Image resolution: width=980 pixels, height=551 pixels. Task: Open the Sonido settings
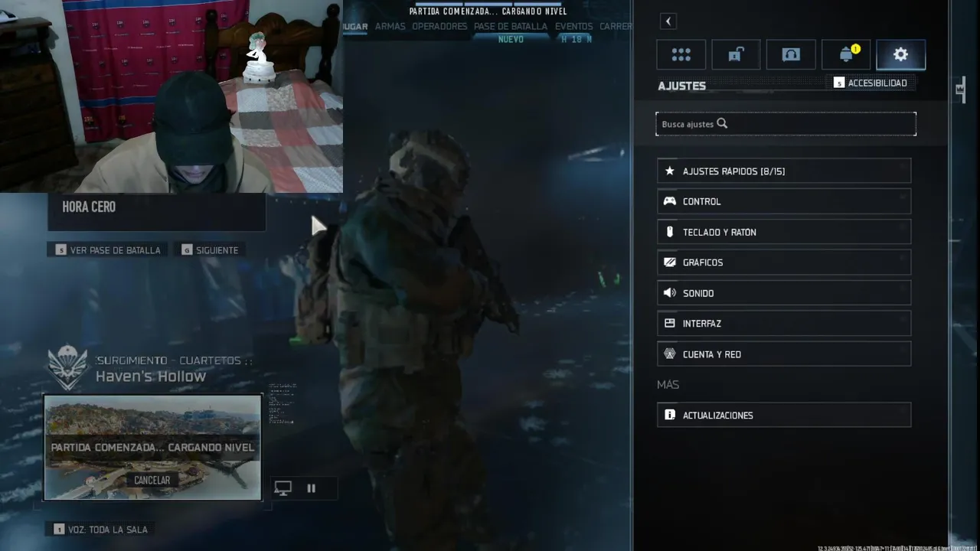[x=784, y=293]
